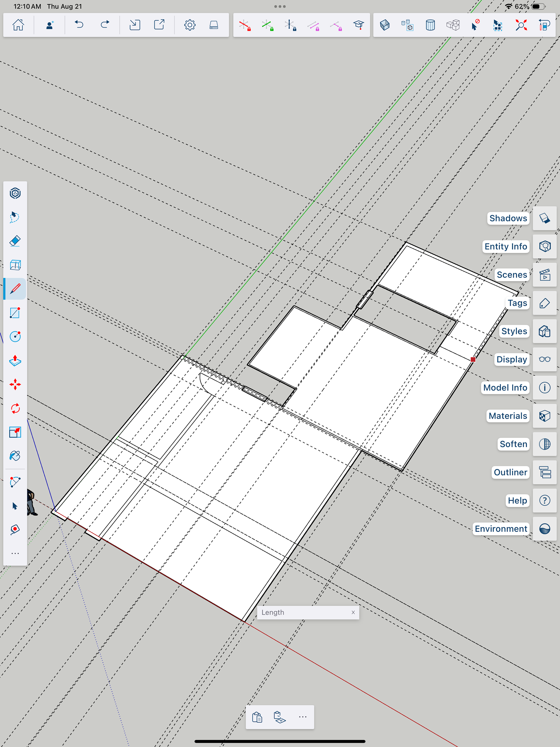
Task: Choose the Push/Pull tool
Action: [15, 361]
